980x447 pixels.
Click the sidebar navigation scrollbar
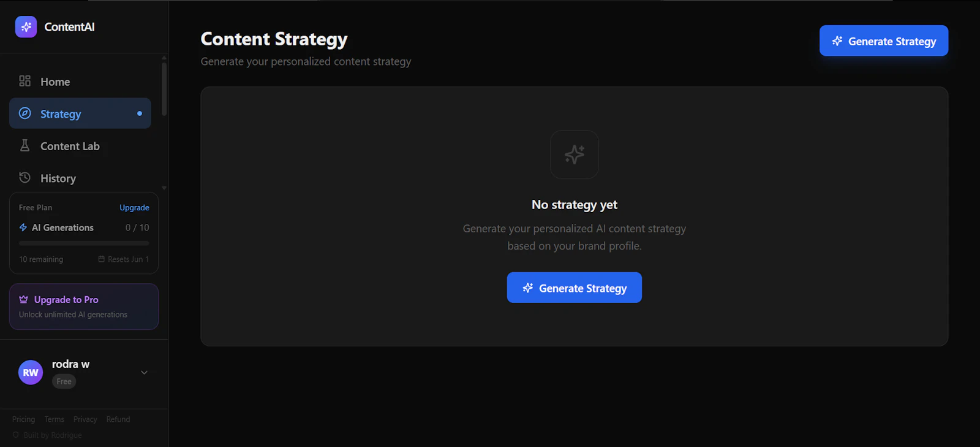164,89
